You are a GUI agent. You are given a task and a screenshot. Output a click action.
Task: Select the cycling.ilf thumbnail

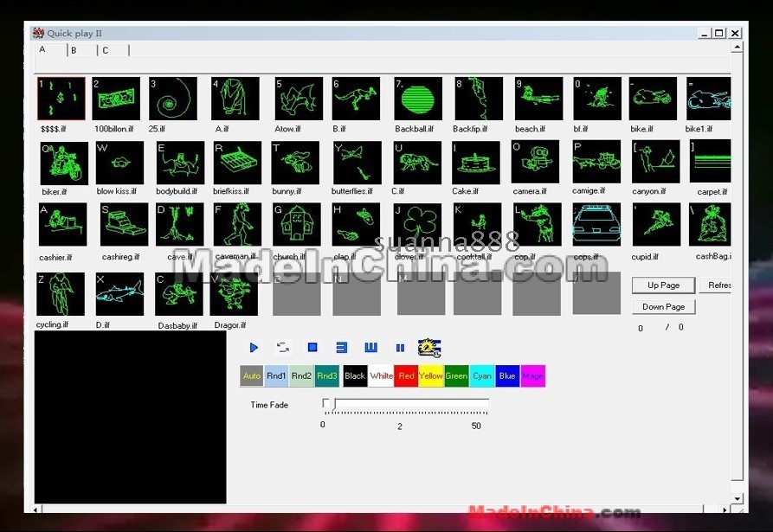click(60, 294)
